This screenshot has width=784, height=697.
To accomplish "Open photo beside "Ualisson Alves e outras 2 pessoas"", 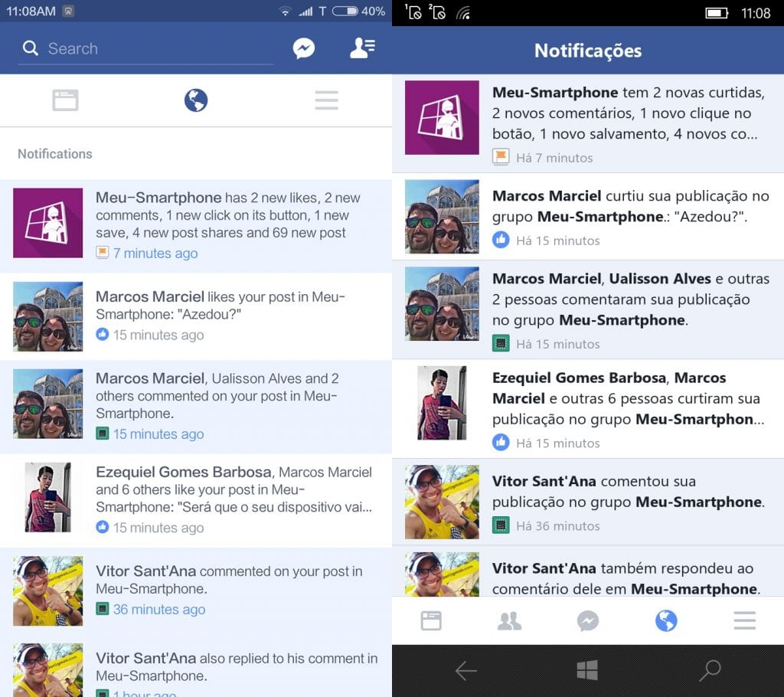I will click(x=442, y=304).
